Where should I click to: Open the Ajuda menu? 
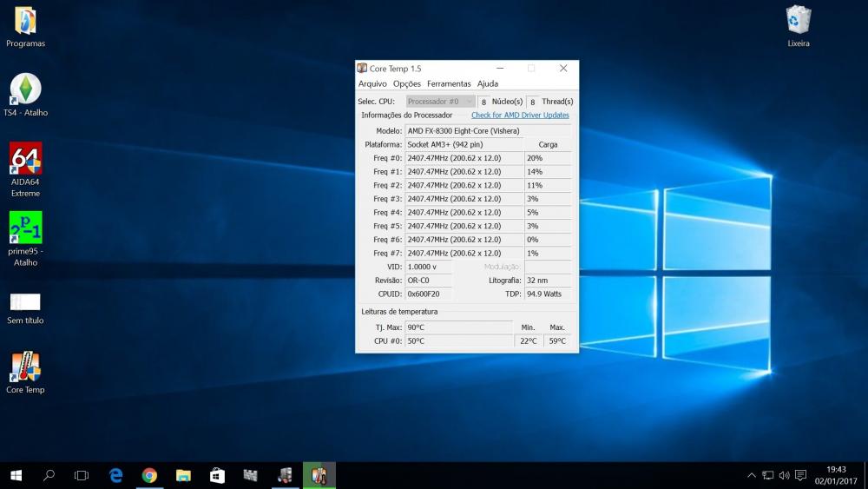488,84
